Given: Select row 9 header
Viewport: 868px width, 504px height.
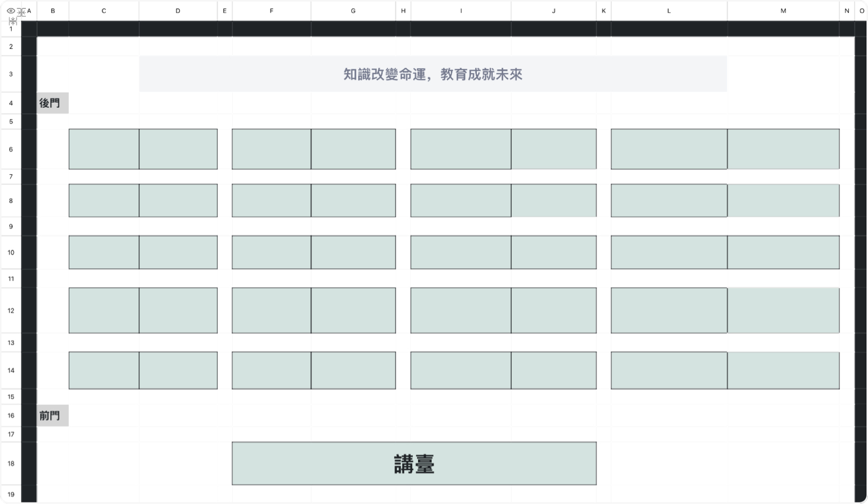Looking at the screenshot, I should pos(11,227).
